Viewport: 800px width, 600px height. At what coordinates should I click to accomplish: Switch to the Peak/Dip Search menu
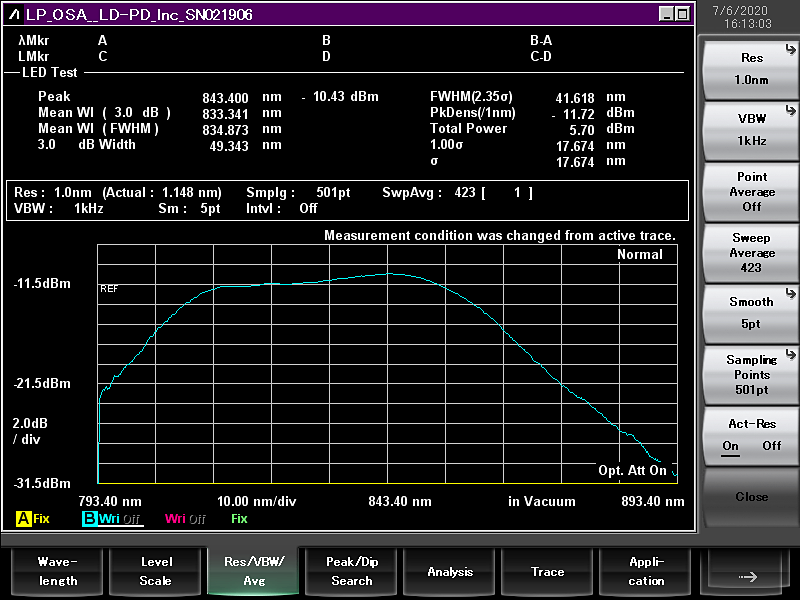click(352, 571)
